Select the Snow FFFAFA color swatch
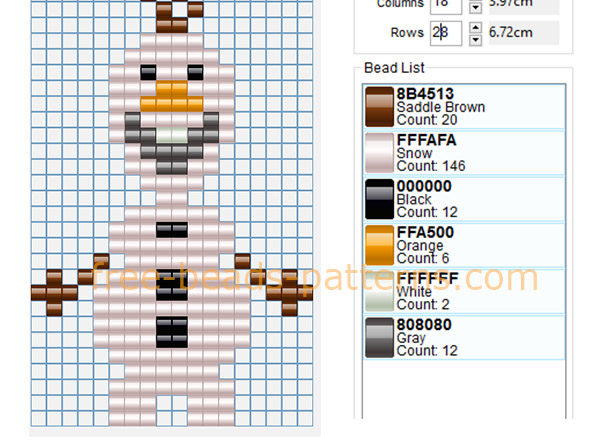 [379, 153]
